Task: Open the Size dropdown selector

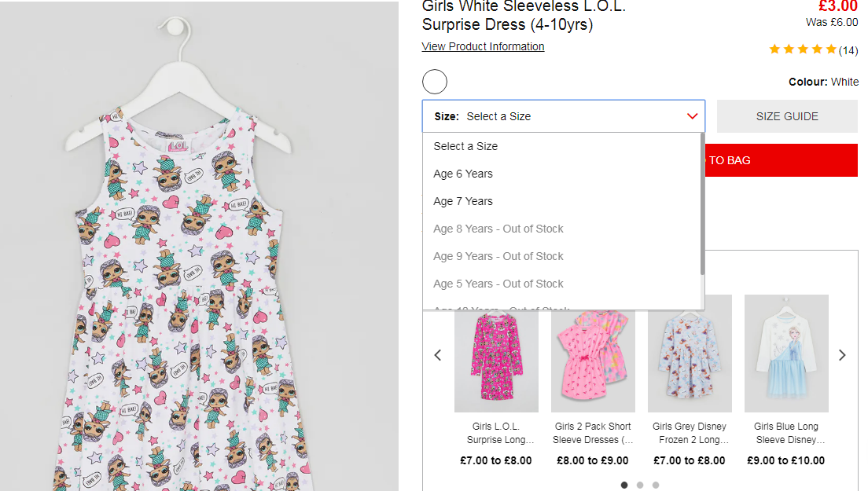Action: coord(564,116)
